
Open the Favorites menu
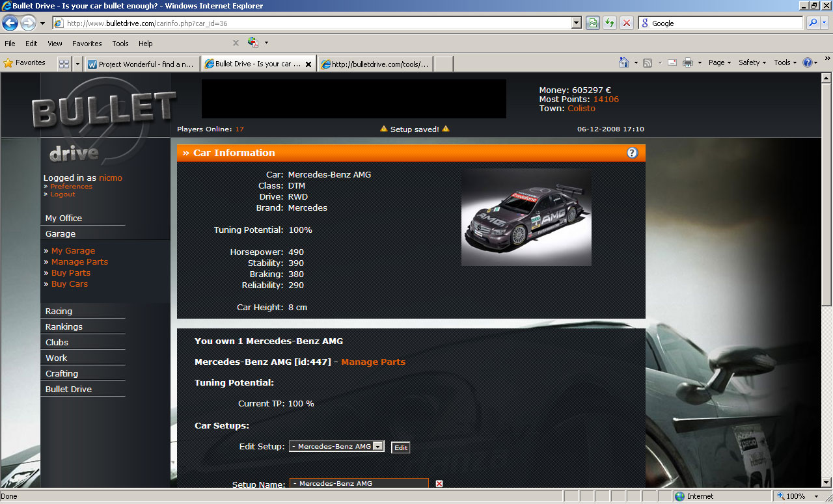pyautogui.click(x=87, y=44)
